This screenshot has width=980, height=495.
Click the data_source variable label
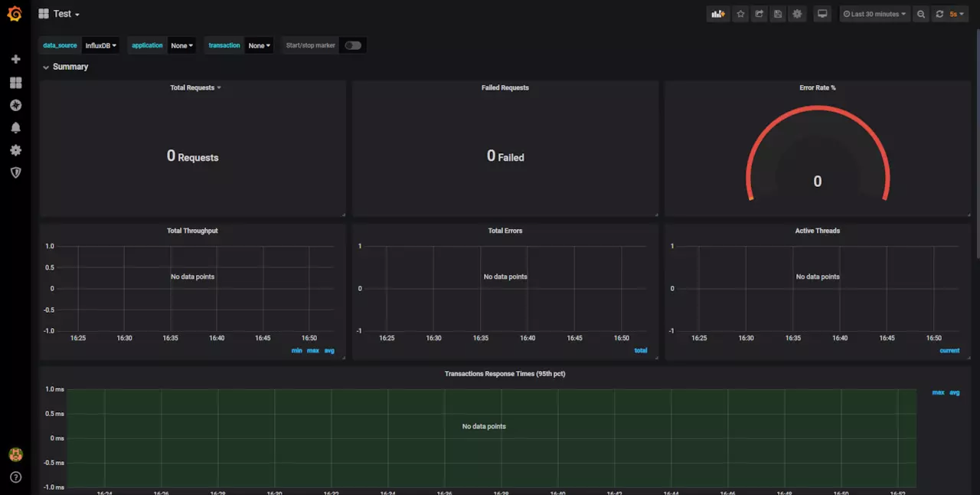[x=60, y=45]
